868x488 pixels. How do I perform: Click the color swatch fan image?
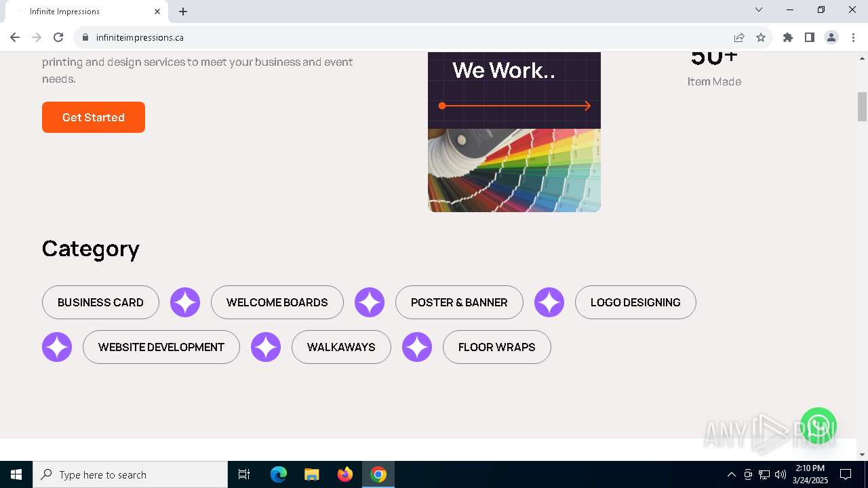click(514, 170)
